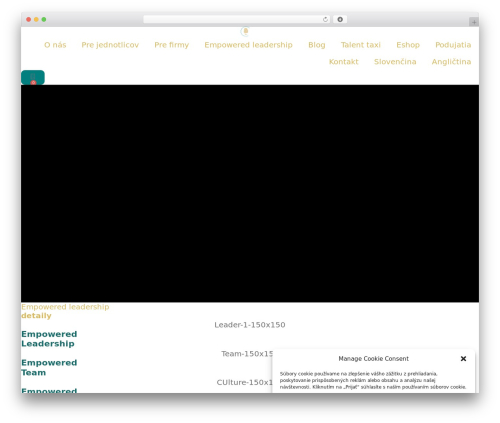
Task: Open a new browser tab with plus icon
Action: click(x=474, y=22)
